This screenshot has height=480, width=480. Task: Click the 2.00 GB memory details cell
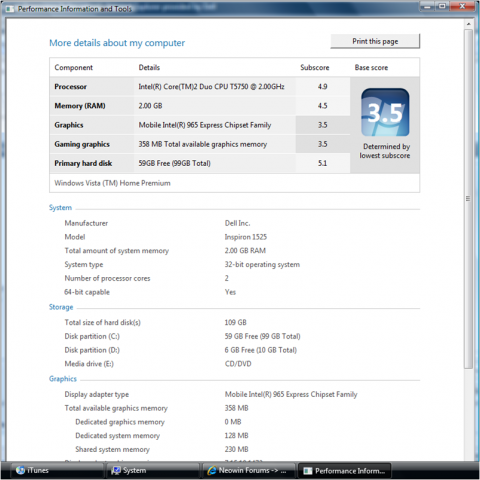click(150, 106)
